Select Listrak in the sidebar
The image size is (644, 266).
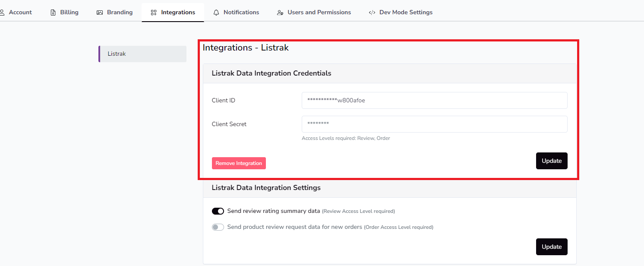click(x=142, y=54)
